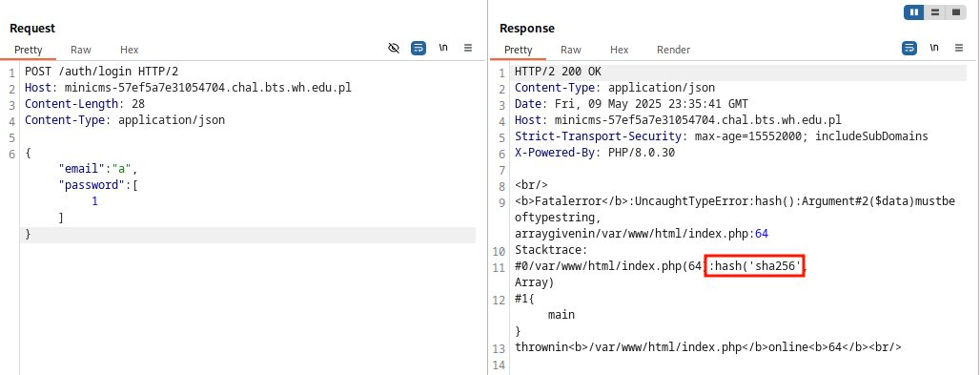
Task: Click the word main in response body
Action: tap(561, 315)
